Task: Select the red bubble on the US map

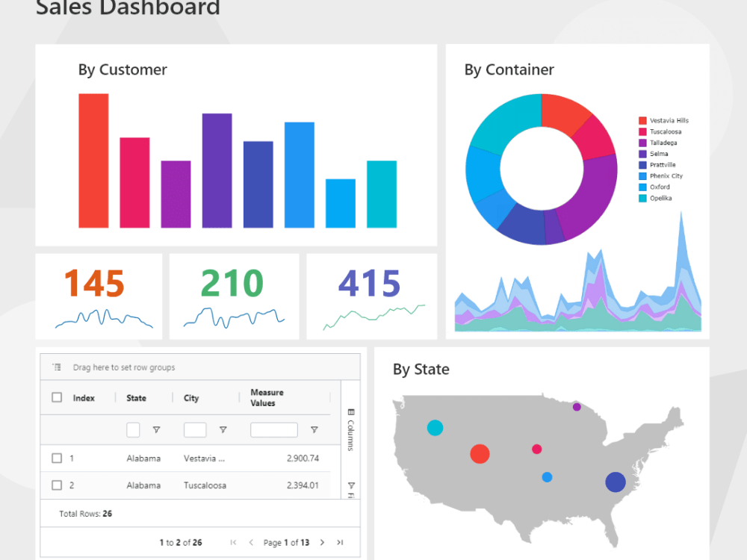Action: pos(479,453)
